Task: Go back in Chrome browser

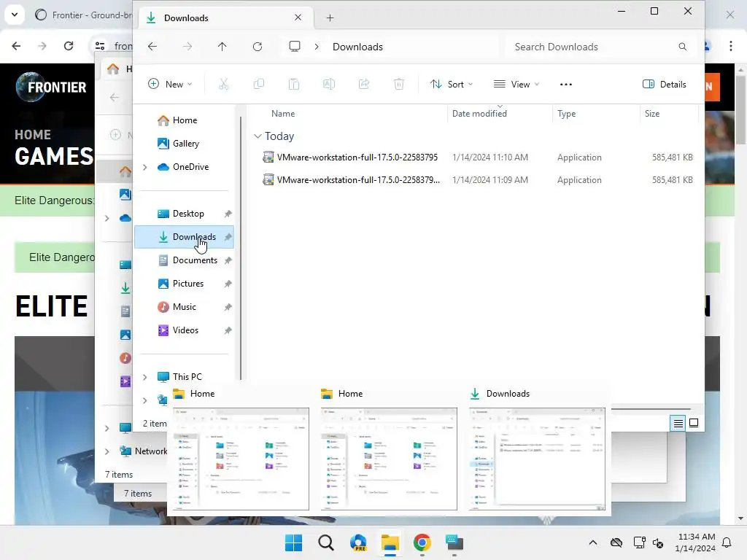Action: point(16,46)
